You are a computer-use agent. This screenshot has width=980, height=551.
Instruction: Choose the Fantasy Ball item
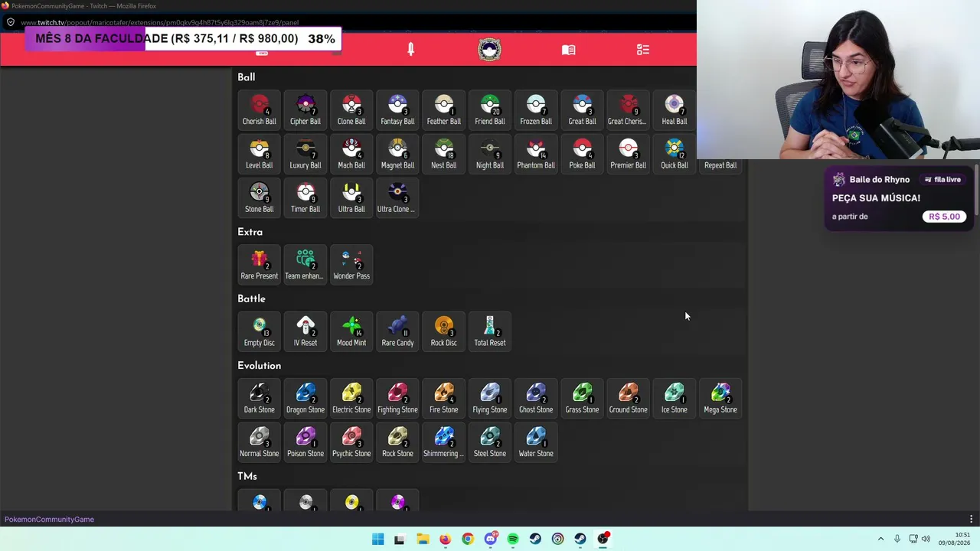tap(397, 110)
